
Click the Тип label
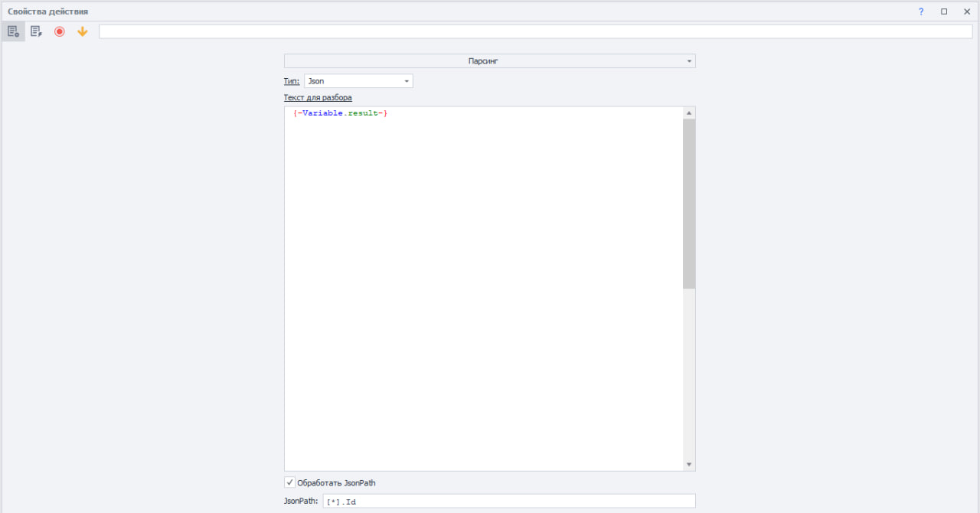click(x=292, y=81)
